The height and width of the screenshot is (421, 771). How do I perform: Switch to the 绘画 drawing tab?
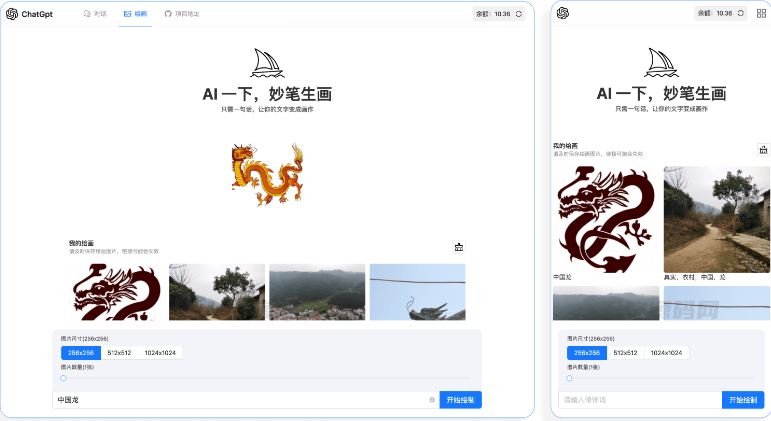[135, 14]
